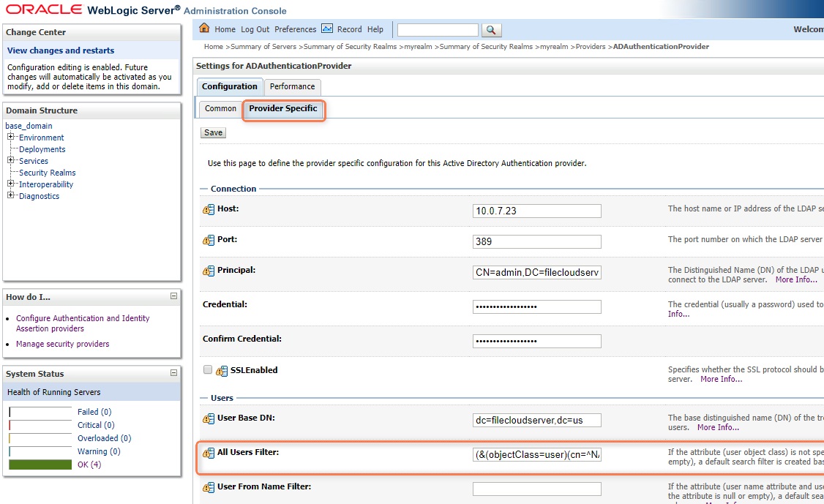Open the Common sub-tab

point(220,108)
